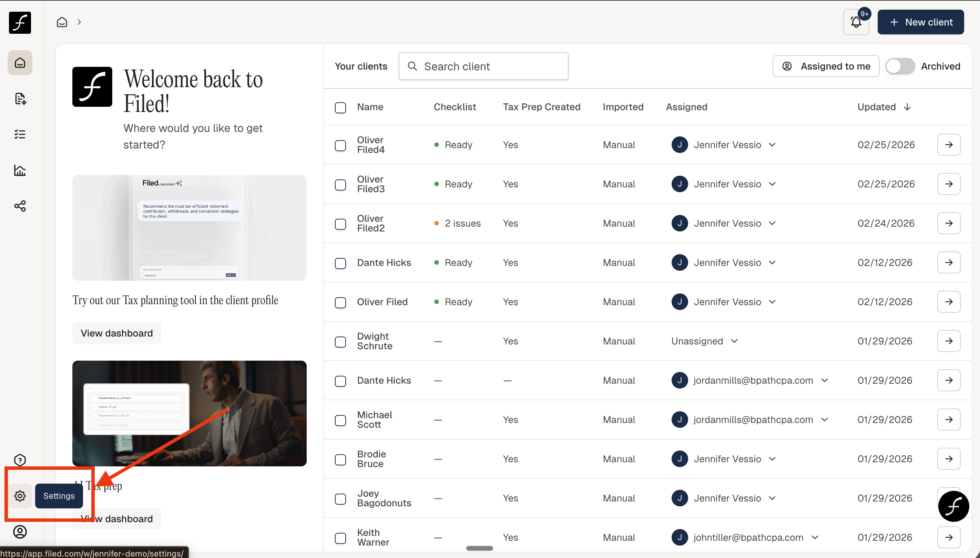
Task: Open the 02/12/2026 Dante Hicks row arrow
Action: [949, 262]
